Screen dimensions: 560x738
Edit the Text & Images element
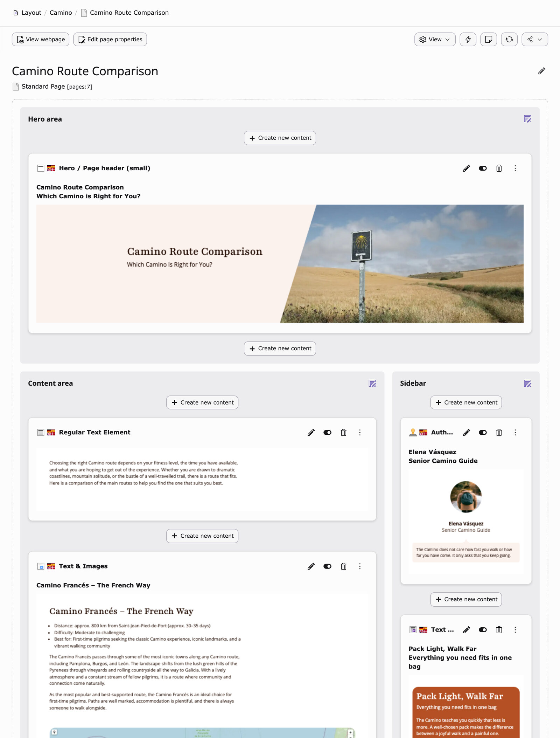[x=311, y=566]
